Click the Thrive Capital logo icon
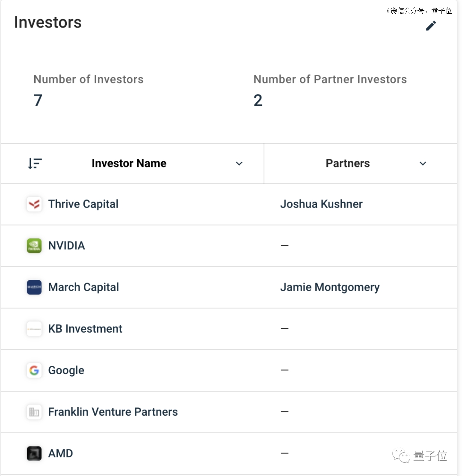 (34, 204)
